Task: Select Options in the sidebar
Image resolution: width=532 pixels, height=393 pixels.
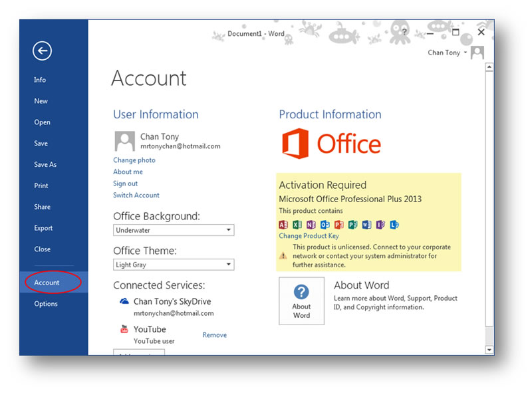Action: pos(46,304)
